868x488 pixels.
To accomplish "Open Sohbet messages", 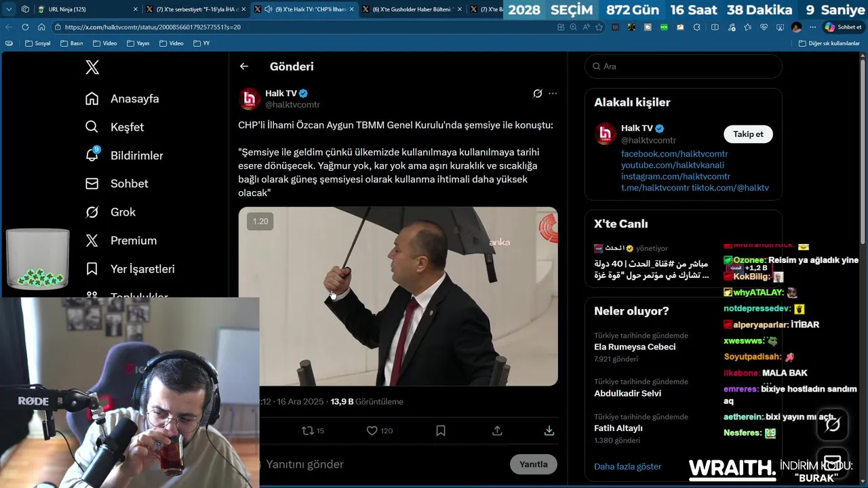I will click(117, 184).
